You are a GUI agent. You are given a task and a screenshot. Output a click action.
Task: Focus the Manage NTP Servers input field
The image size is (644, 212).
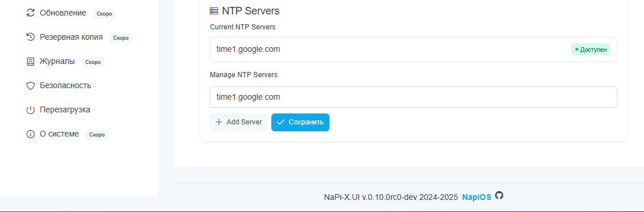pyautogui.click(x=414, y=97)
